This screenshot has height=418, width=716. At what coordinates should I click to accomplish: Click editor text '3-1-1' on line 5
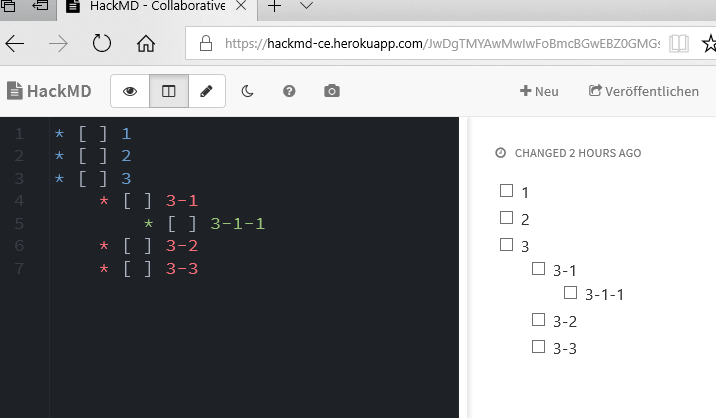click(x=237, y=223)
